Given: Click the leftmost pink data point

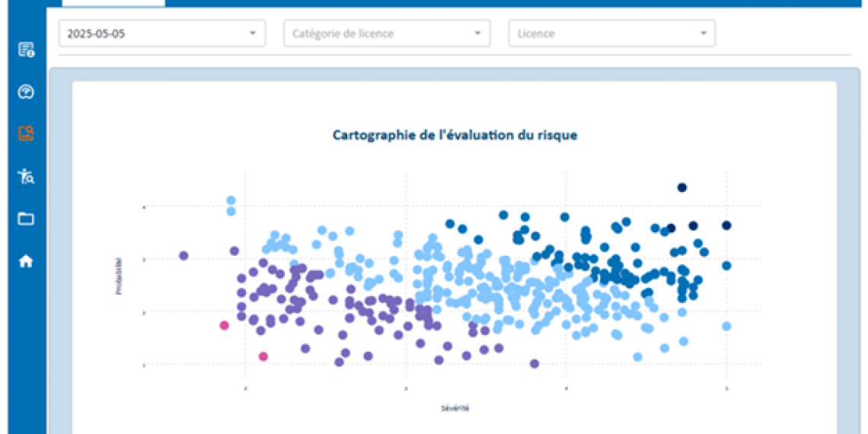Looking at the screenshot, I should 224,325.
